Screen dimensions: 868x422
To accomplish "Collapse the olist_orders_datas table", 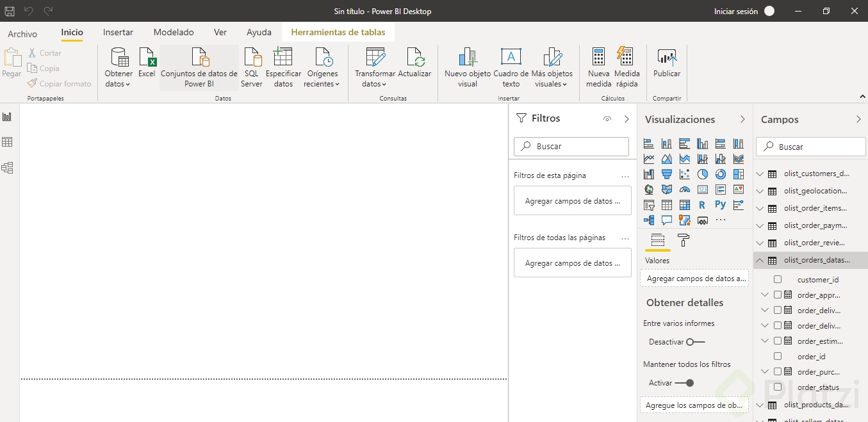I will coord(760,260).
